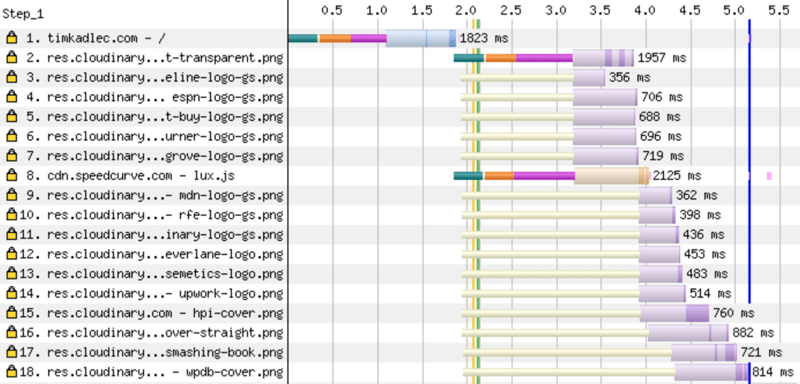The width and height of the screenshot is (800, 384).
Task: Click the 688 ms timing value
Action: click(x=659, y=117)
